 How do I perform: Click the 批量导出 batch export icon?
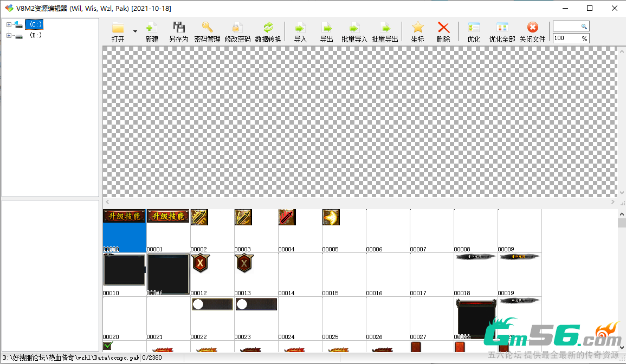[385, 28]
